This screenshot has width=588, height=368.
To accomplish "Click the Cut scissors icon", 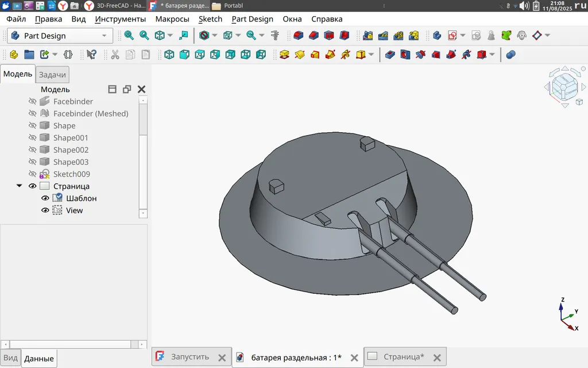I will (x=115, y=55).
